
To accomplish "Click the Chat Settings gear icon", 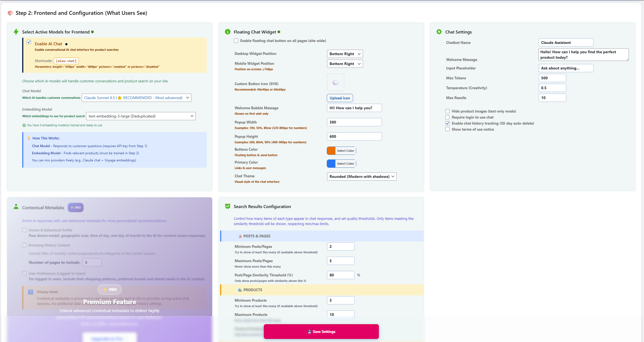I will click(439, 32).
